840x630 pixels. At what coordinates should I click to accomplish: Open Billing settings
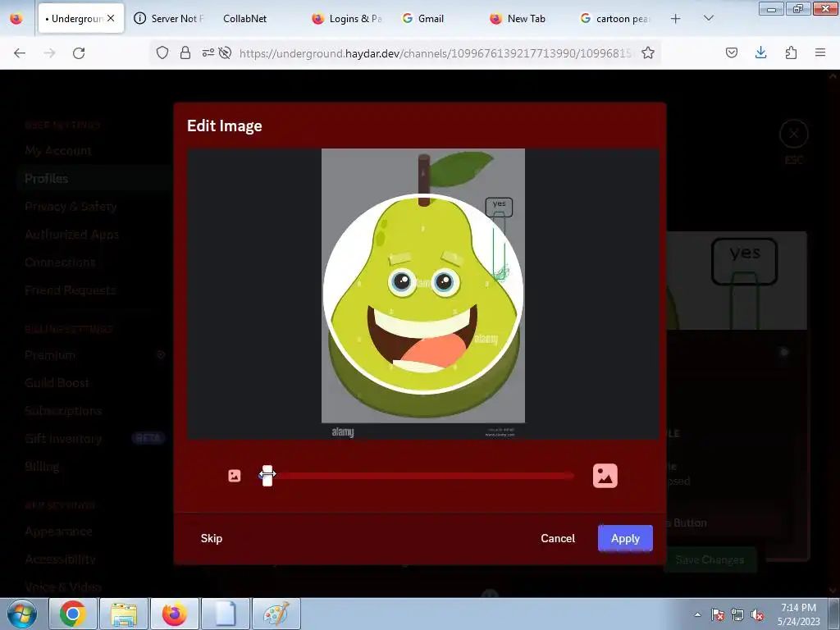(x=42, y=466)
